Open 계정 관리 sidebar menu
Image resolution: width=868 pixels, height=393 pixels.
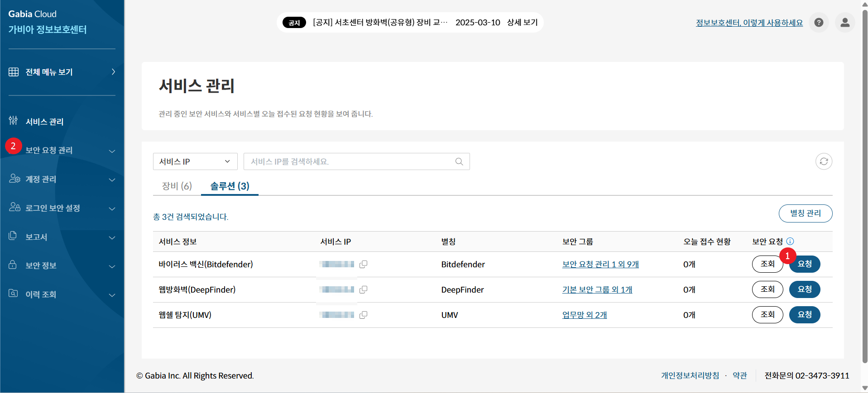point(41,179)
